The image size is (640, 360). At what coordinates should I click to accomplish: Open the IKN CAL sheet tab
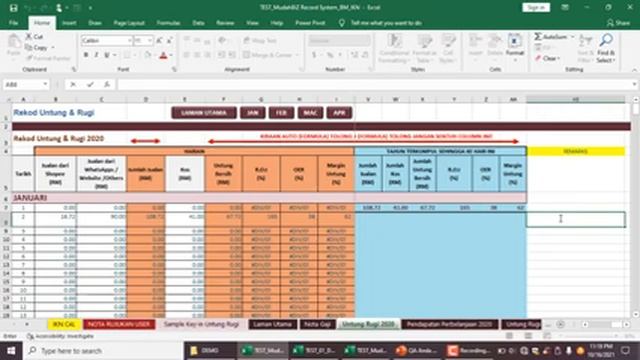pyautogui.click(x=64, y=324)
